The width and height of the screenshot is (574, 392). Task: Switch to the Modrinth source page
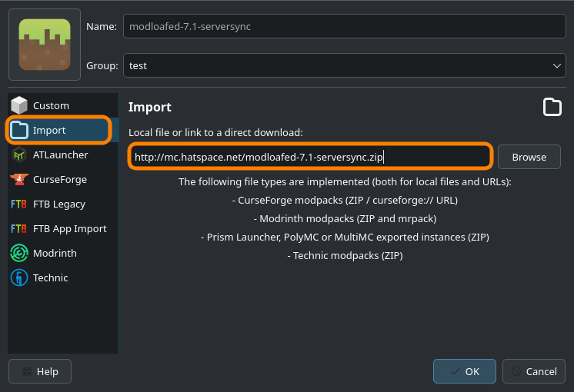[x=55, y=254]
